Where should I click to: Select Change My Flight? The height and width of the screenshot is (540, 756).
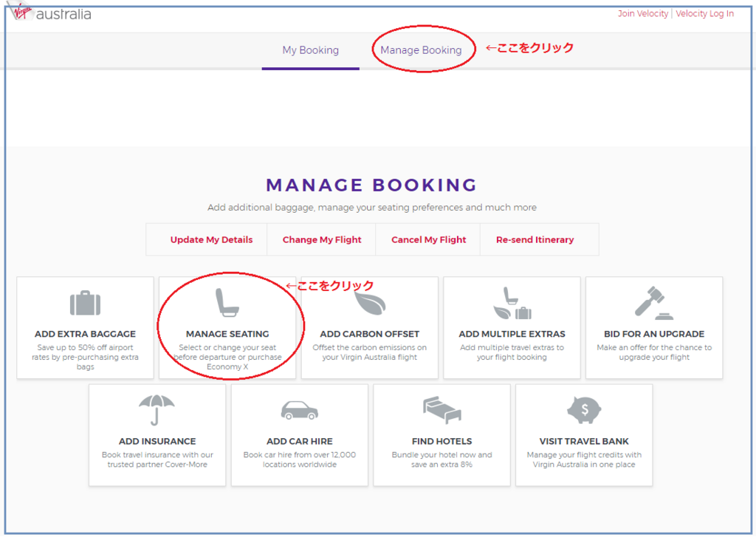[x=322, y=240]
